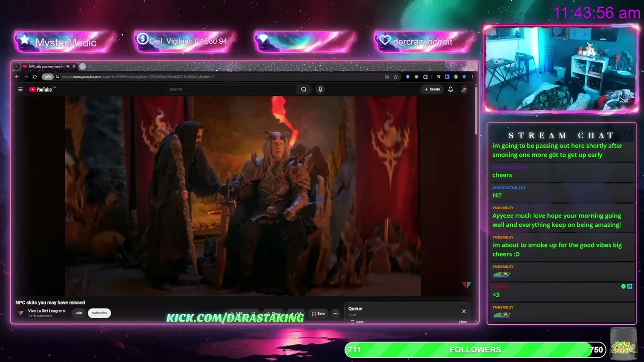
Task: Click the browser page vertical scrollbar
Action: [x=475, y=111]
